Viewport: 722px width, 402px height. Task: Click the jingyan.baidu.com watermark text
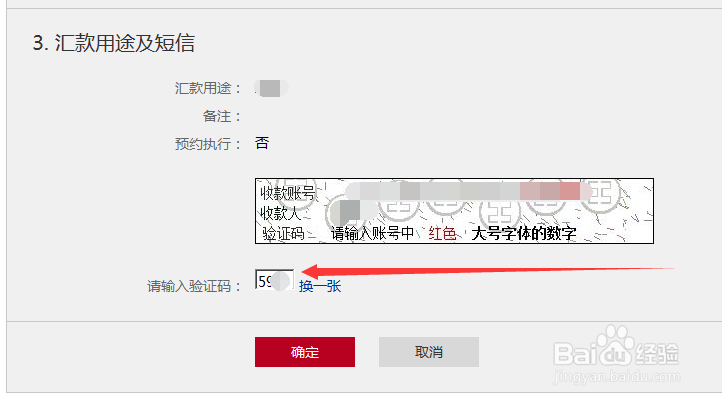pyautogui.click(x=616, y=377)
